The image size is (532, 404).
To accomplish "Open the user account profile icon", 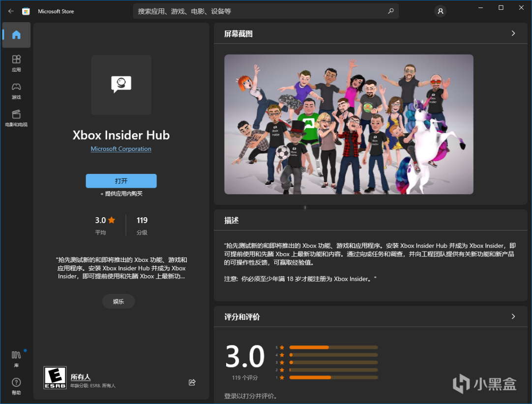I will 440,11.
